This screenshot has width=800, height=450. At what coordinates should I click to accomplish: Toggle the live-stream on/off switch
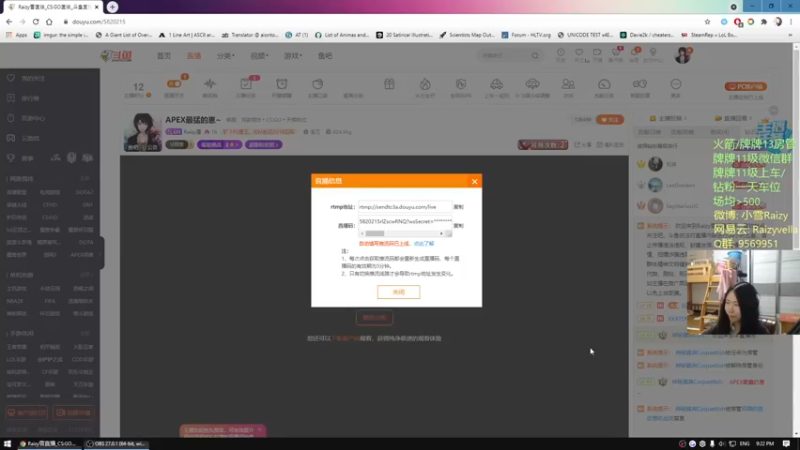tap(174, 84)
